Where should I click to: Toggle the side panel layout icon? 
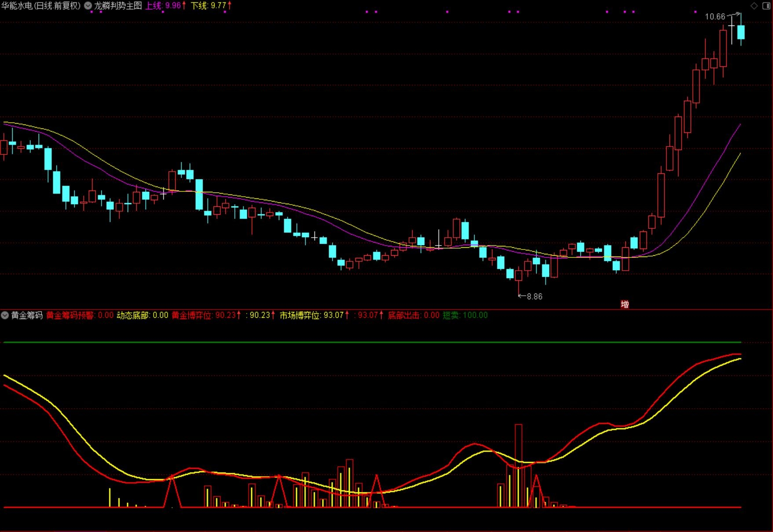tap(766, 6)
